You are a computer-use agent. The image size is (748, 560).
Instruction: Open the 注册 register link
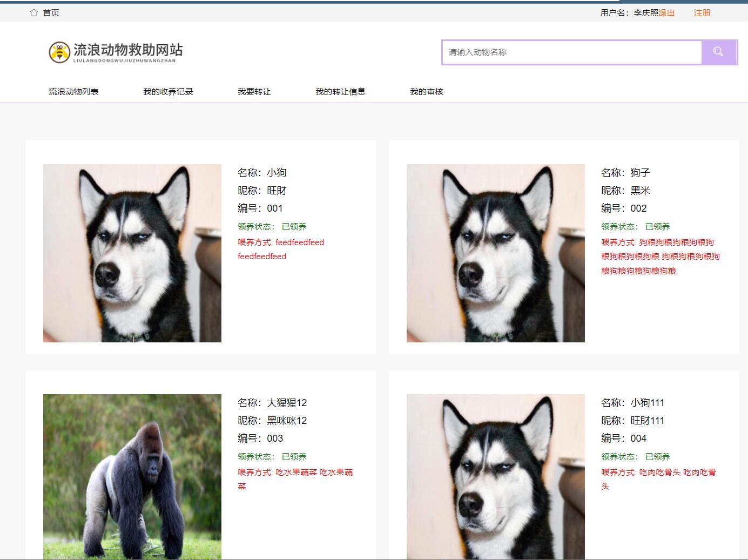[x=702, y=12]
